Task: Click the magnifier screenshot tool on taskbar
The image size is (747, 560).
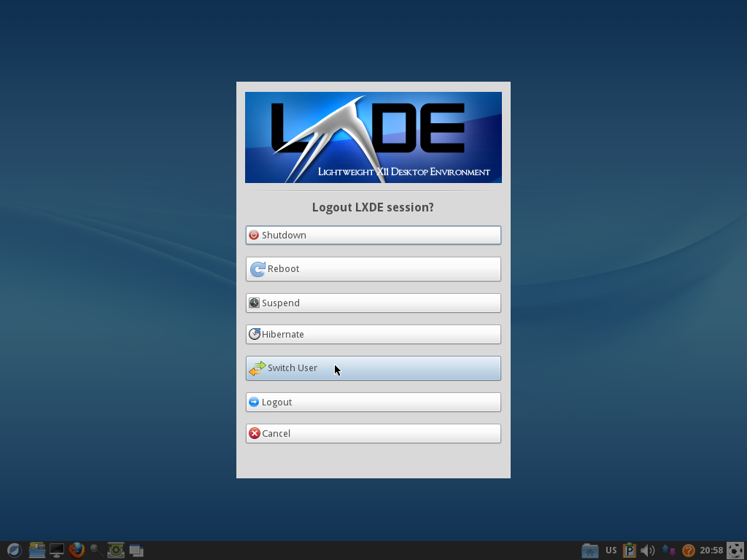Action: [96, 550]
